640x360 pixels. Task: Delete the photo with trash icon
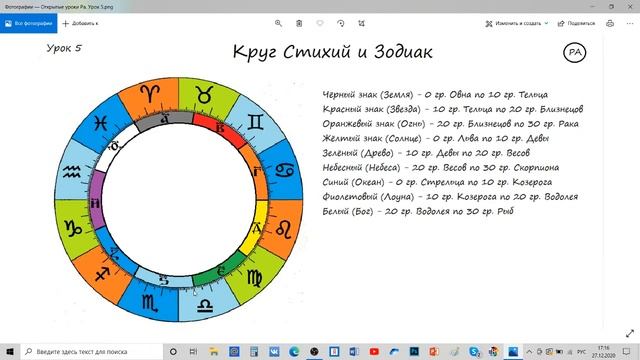coord(299,23)
